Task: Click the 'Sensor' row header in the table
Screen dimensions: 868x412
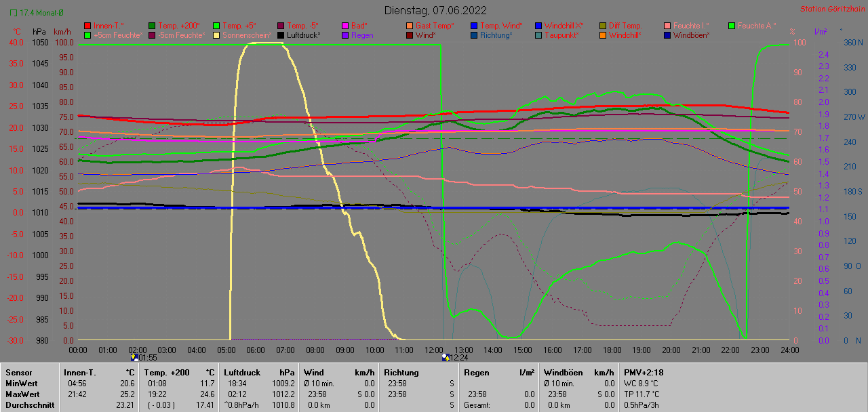Action: (x=18, y=373)
